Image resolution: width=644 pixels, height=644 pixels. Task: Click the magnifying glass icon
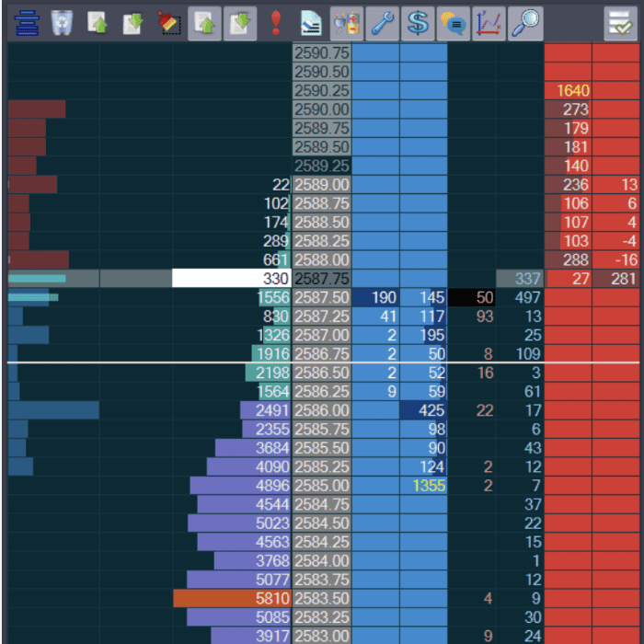coord(525,23)
